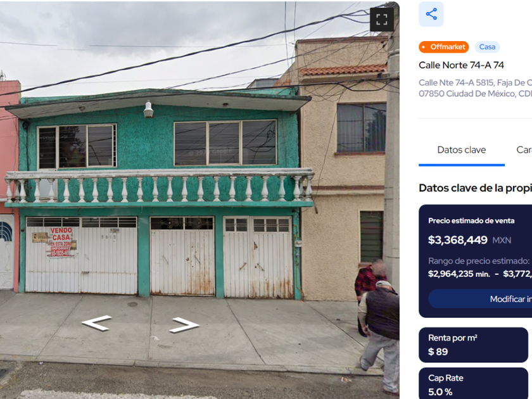Image resolution: width=532 pixels, height=399 pixels.
Task: Click the Datos clave de la propiedad heading
Action: tap(475, 188)
